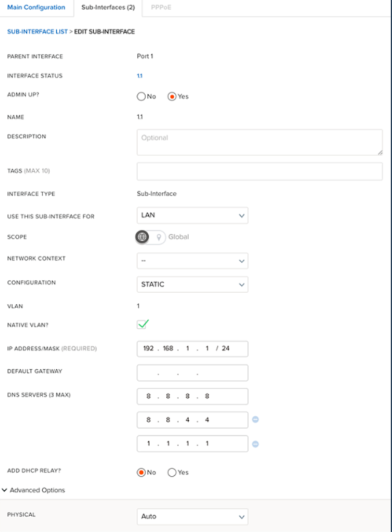Image resolution: width=392 pixels, height=532 pixels.
Task: Click the globe icon in Scope toggle
Action: coord(142,237)
